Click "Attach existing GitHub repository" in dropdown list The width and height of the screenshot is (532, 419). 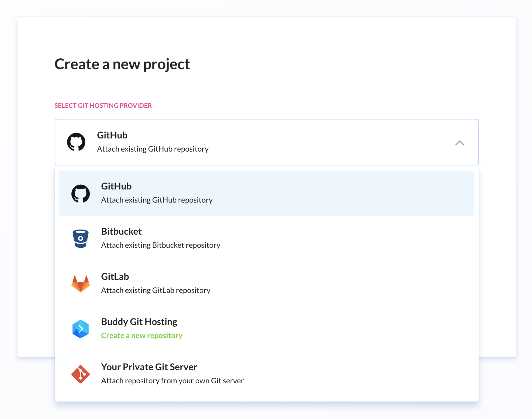pyautogui.click(x=157, y=200)
